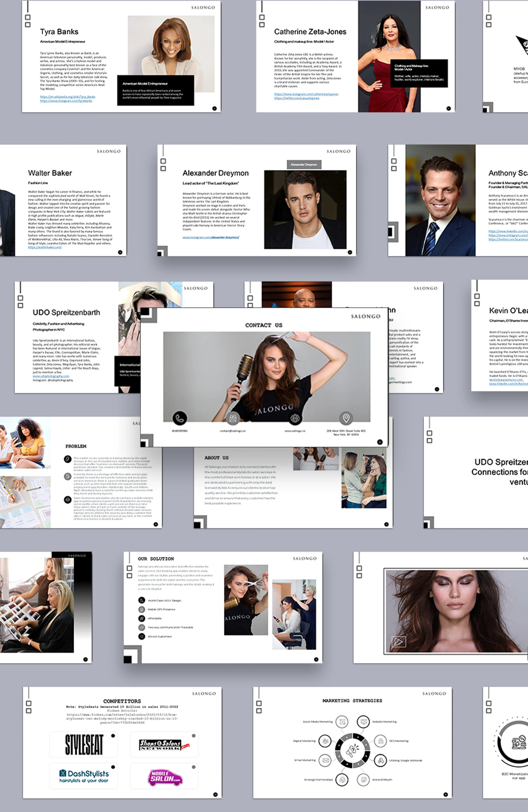This screenshot has height=812, width=528.
Task: Click the walterbaker.com link
Action: 45,247
